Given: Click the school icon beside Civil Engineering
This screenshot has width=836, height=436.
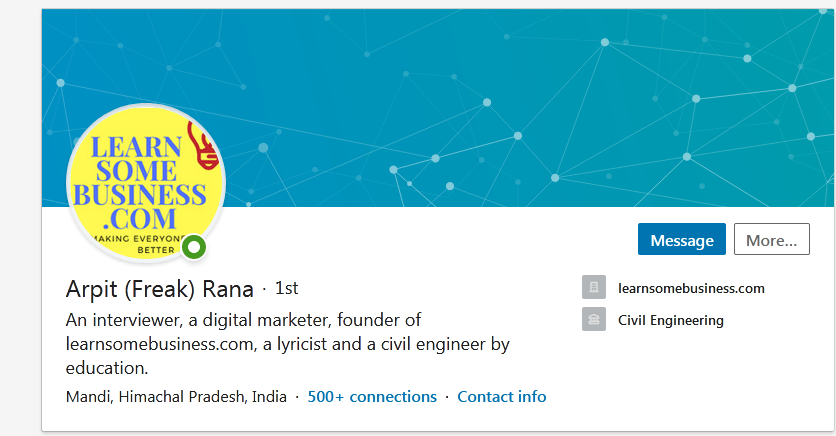Looking at the screenshot, I should click(x=593, y=319).
